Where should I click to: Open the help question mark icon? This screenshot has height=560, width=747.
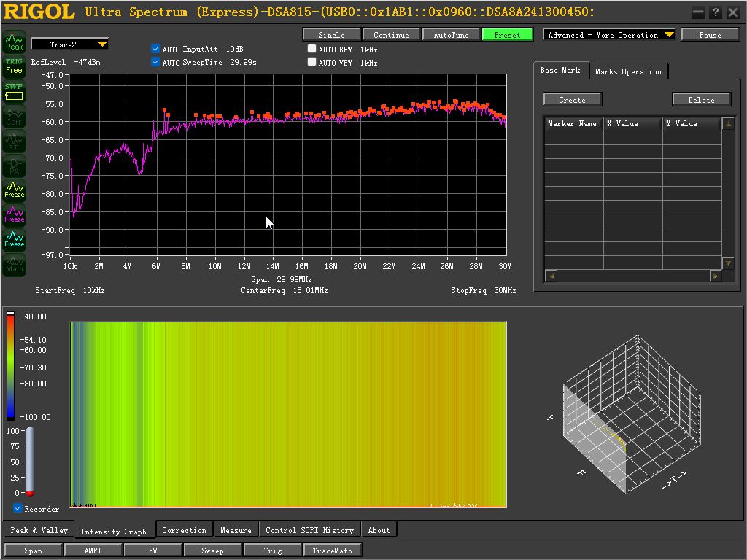coord(715,12)
